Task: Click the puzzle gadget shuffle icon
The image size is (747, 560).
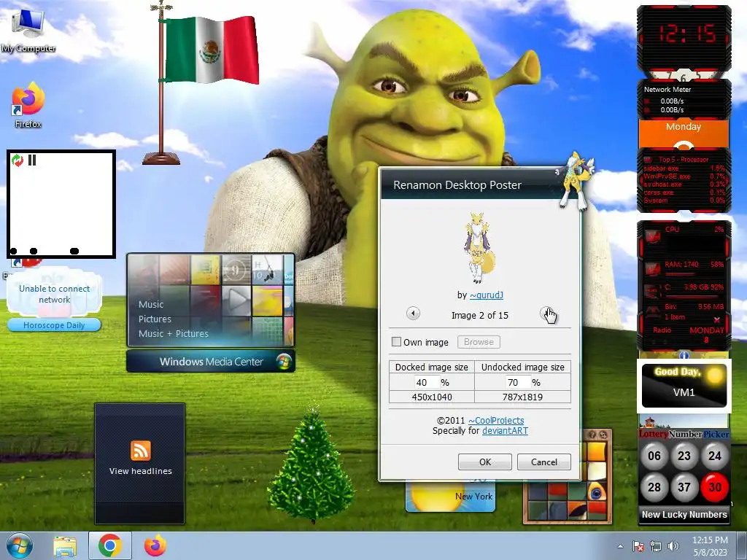Action: click(x=602, y=435)
